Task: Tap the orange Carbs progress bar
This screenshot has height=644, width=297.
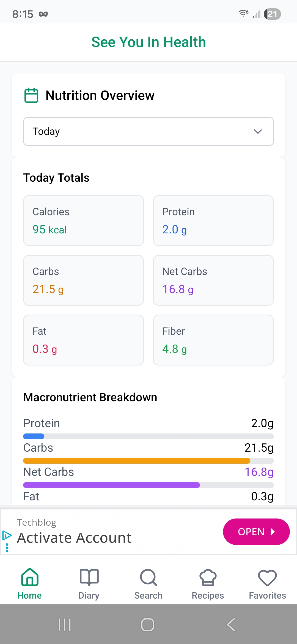Action: [137, 461]
